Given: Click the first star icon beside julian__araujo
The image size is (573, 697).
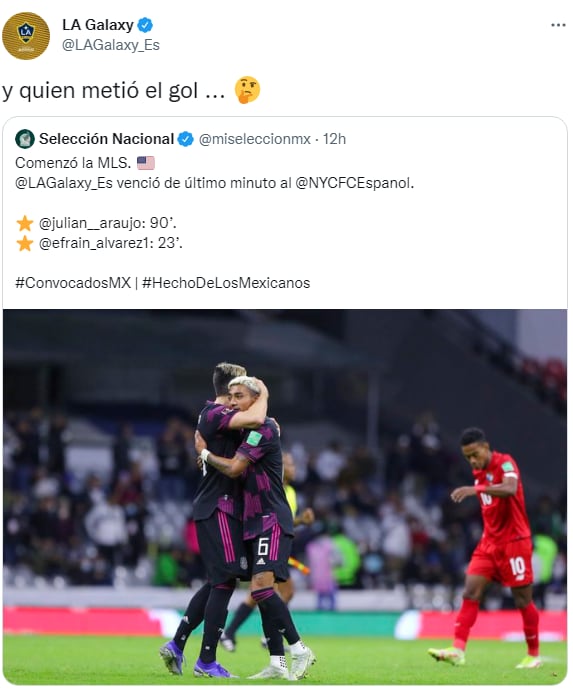Looking at the screenshot, I should [x=25, y=223].
